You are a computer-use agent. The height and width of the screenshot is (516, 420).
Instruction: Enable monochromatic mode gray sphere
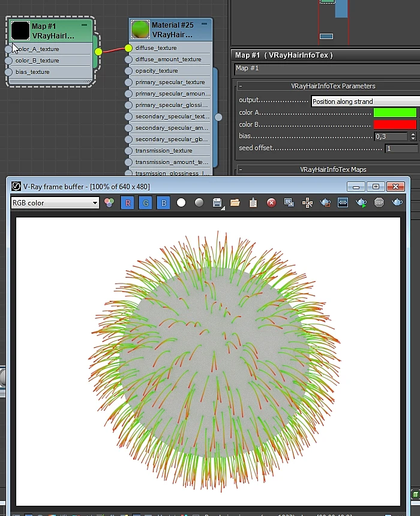[x=199, y=202]
